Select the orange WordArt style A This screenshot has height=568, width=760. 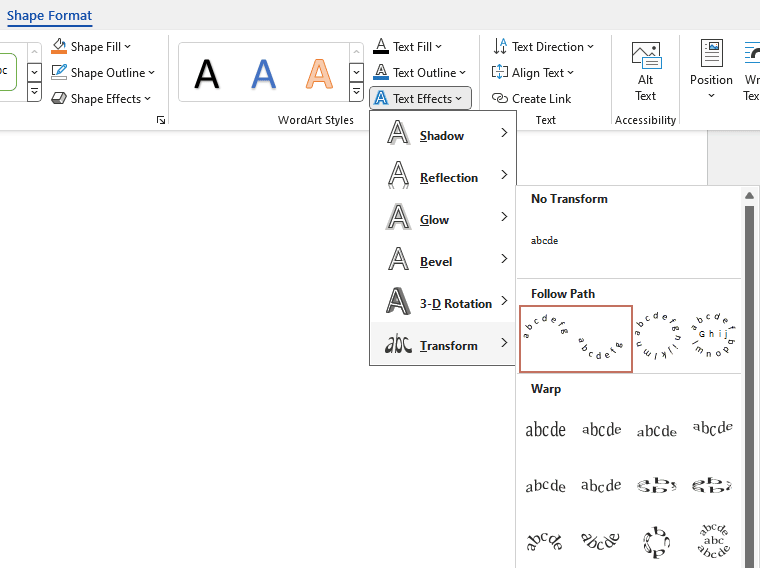(x=319, y=73)
